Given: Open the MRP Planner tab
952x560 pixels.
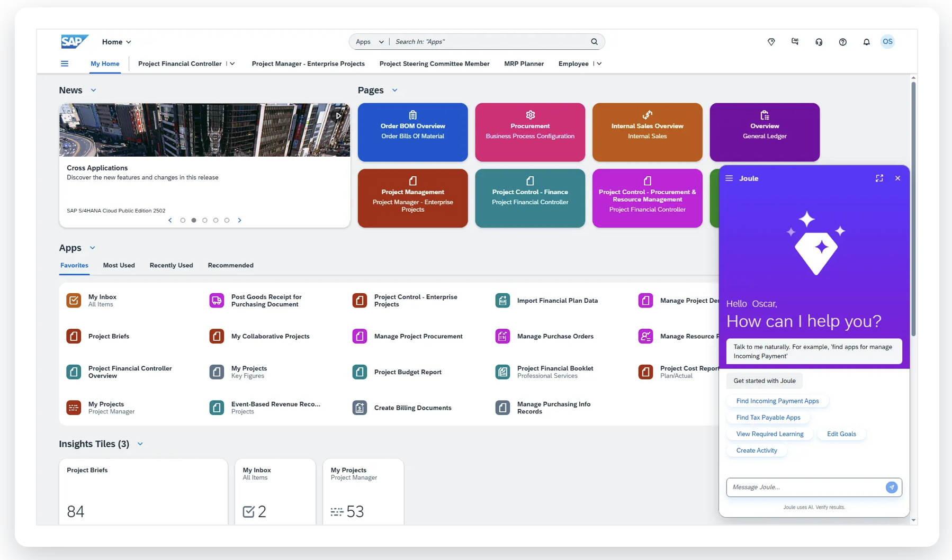Looking at the screenshot, I should coord(524,64).
